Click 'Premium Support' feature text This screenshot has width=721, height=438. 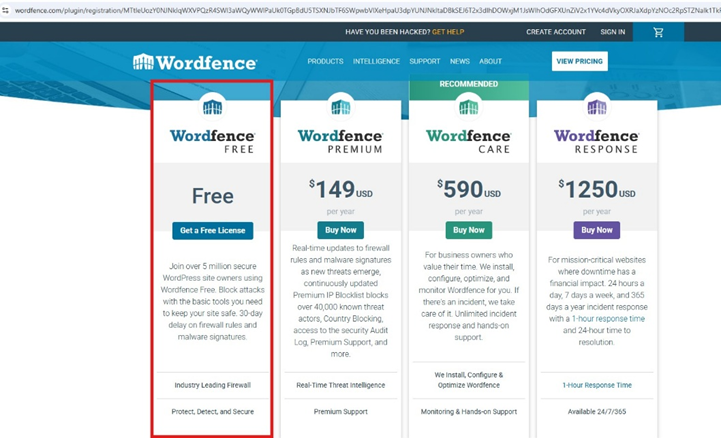point(341,412)
